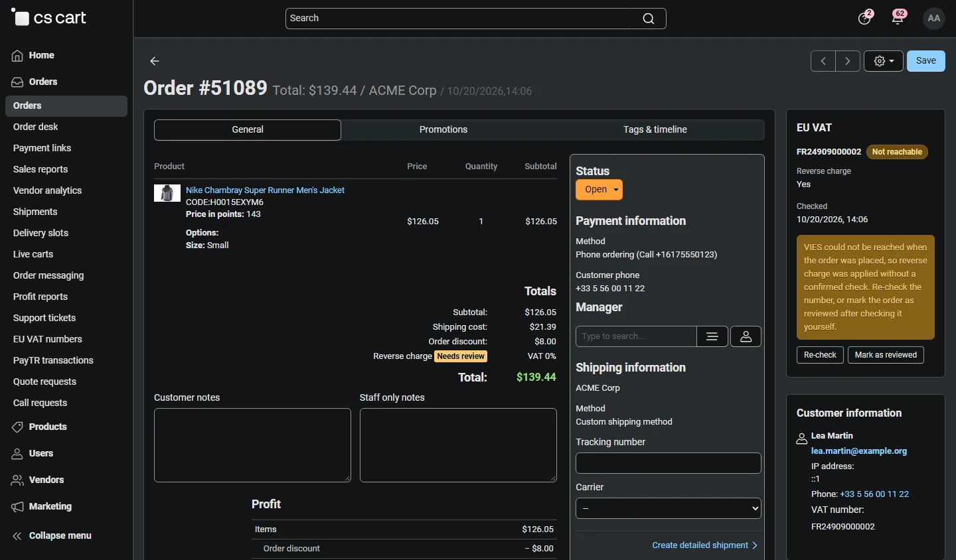
Task: Click the Needs review badge
Action: [461, 356]
